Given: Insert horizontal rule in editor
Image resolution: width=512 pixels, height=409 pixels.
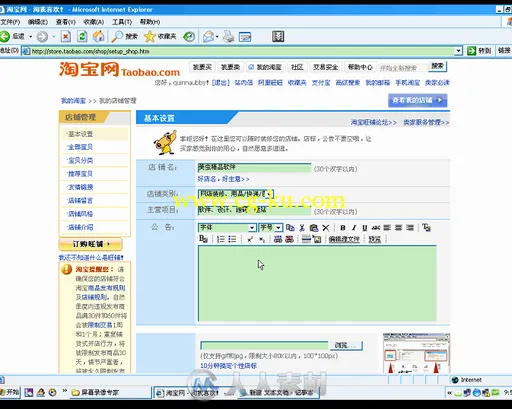Looking at the screenshot, I should (306, 239).
